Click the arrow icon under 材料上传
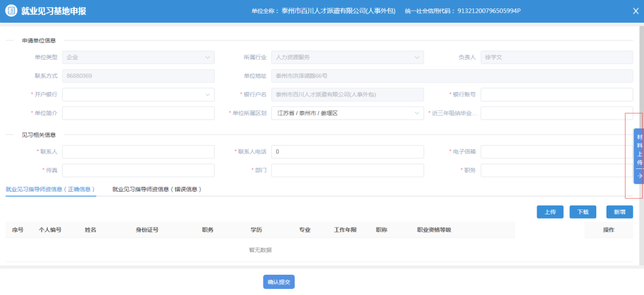This screenshot has width=644, height=295. [x=639, y=176]
